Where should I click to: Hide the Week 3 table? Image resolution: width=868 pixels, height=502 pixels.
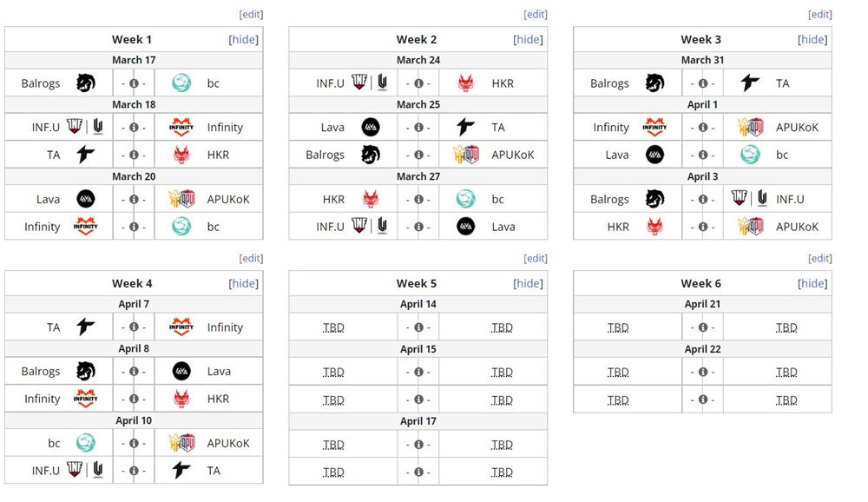point(812,39)
